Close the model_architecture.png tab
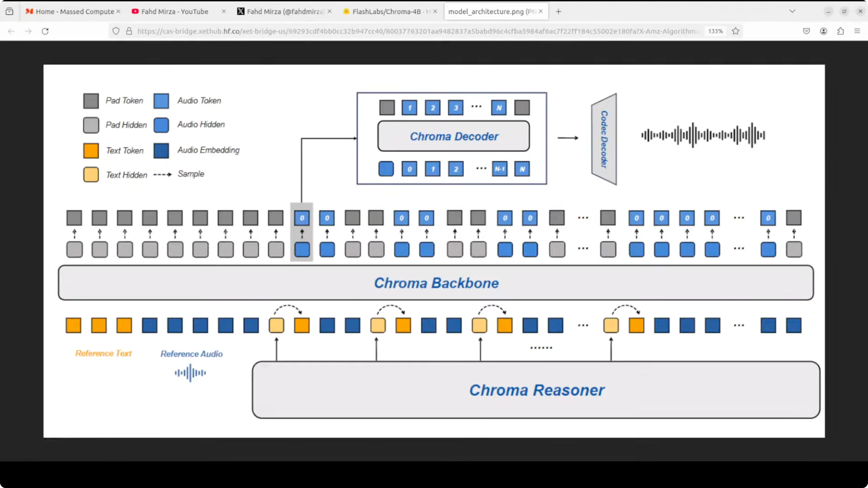This screenshot has width=868, height=488. pyautogui.click(x=541, y=12)
